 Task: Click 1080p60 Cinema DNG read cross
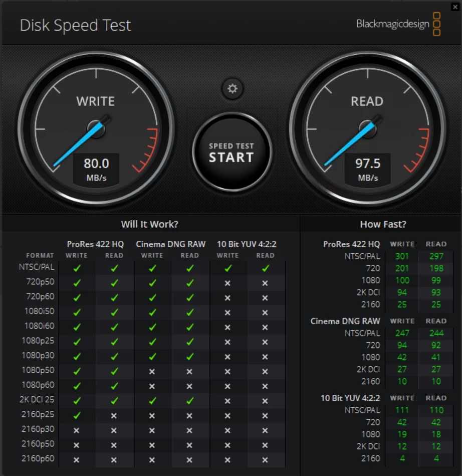click(189, 386)
